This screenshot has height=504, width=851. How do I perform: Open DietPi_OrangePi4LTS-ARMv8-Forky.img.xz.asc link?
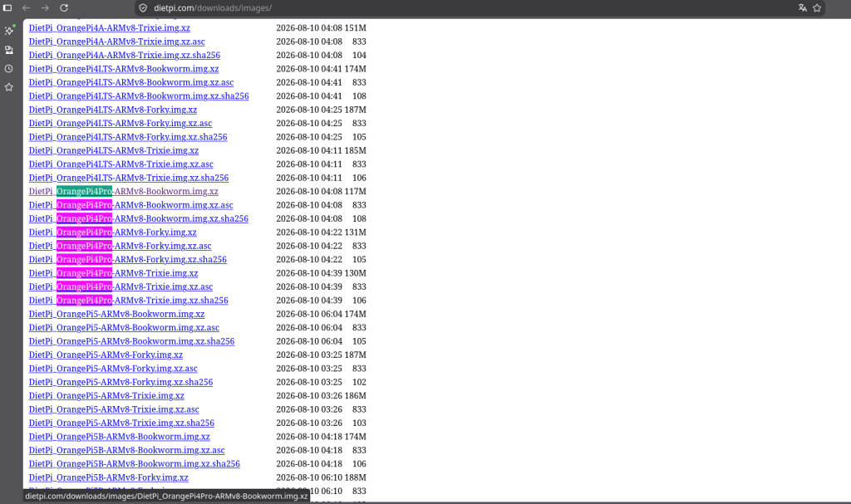[x=121, y=123]
